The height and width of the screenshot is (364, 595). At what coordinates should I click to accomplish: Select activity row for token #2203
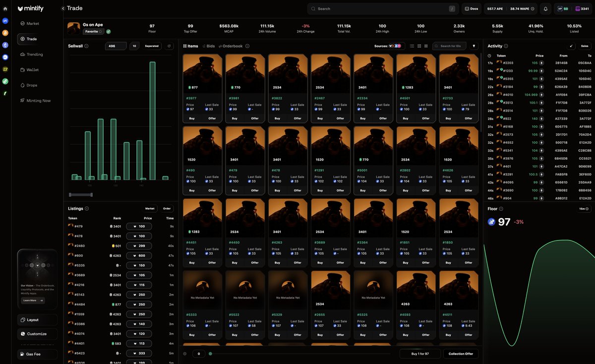tap(539, 63)
